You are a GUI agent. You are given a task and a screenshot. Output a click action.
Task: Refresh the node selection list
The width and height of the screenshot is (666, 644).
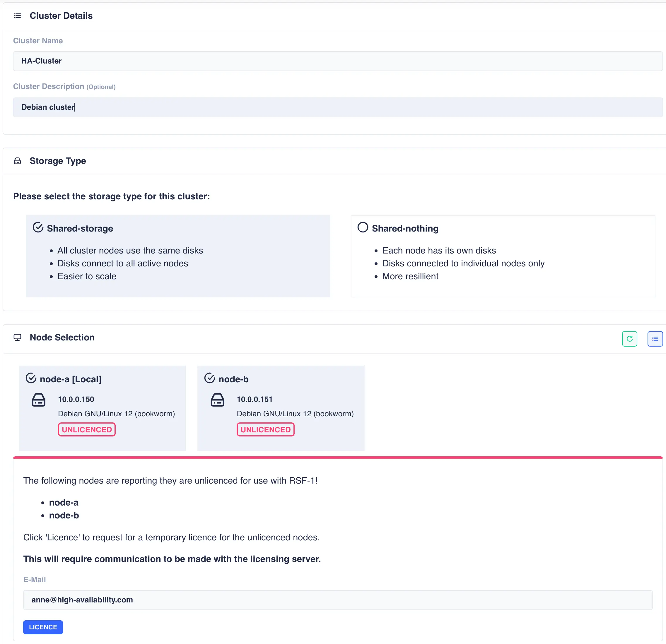(x=630, y=338)
